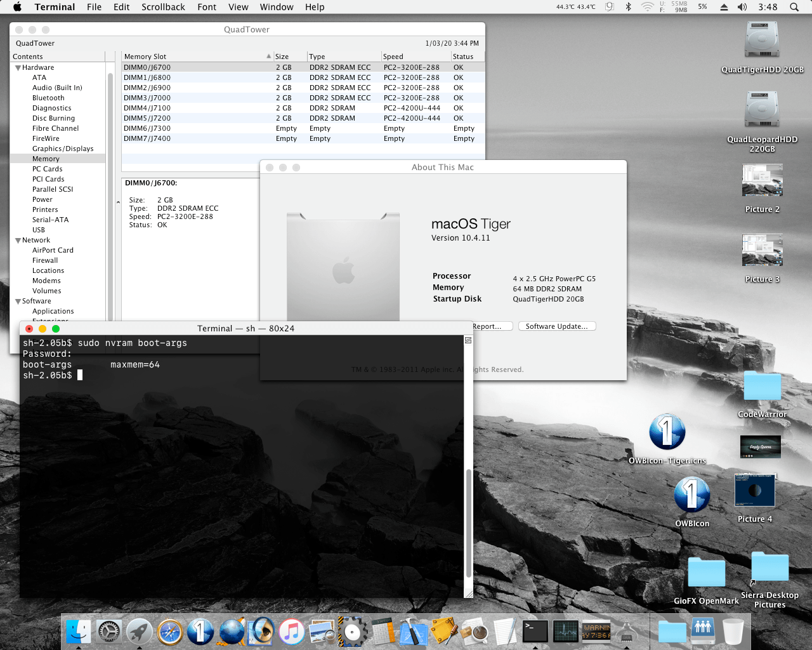Image resolution: width=812 pixels, height=650 pixels.
Task: Select Disc Burning in QuadTower sidebar
Action: pyautogui.click(x=53, y=118)
